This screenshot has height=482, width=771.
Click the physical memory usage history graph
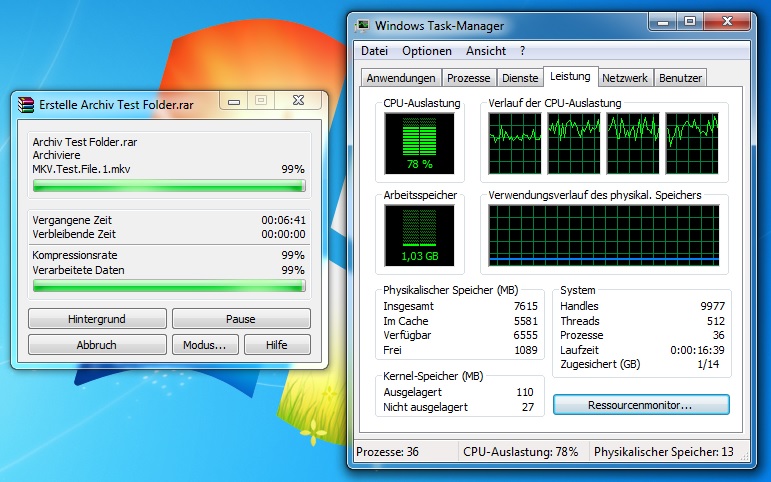tap(604, 236)
